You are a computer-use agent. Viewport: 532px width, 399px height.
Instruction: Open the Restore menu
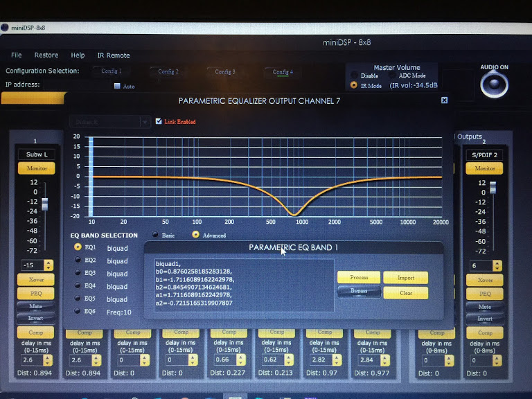tap(46, 55)
